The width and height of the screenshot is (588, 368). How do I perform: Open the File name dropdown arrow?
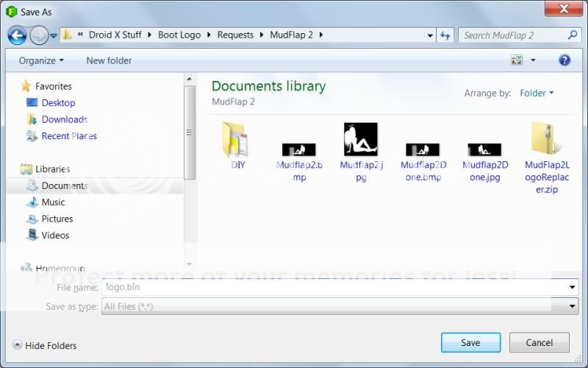tap(573, 287)
